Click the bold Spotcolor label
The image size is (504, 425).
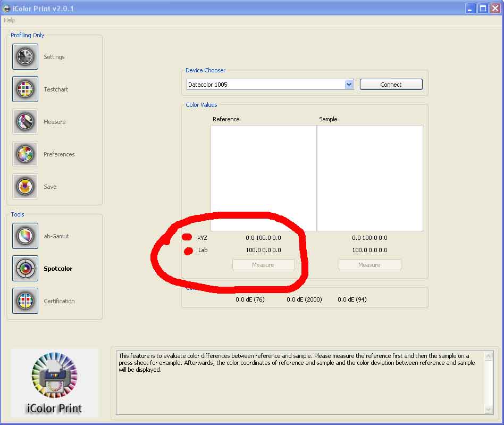[58, 269]
